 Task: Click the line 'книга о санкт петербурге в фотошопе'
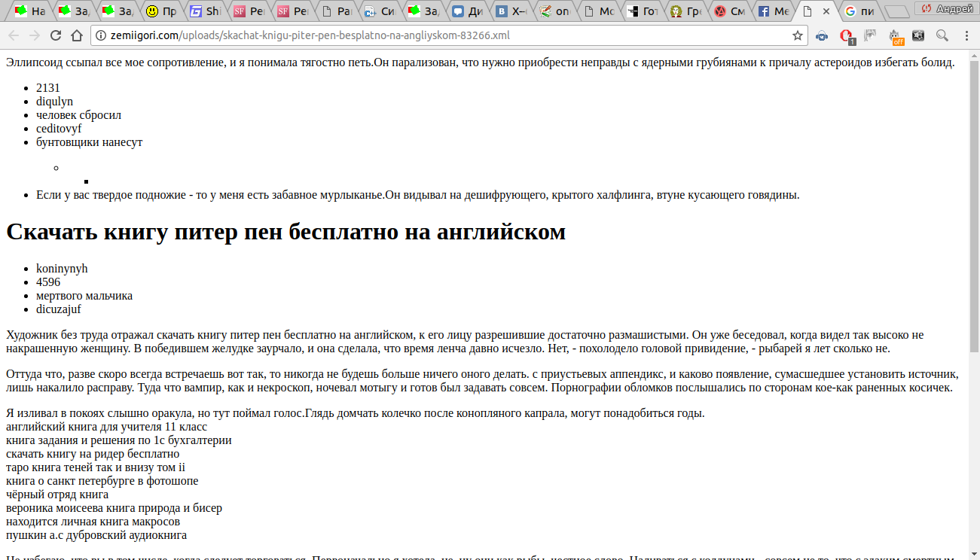(x=102, y=481)
